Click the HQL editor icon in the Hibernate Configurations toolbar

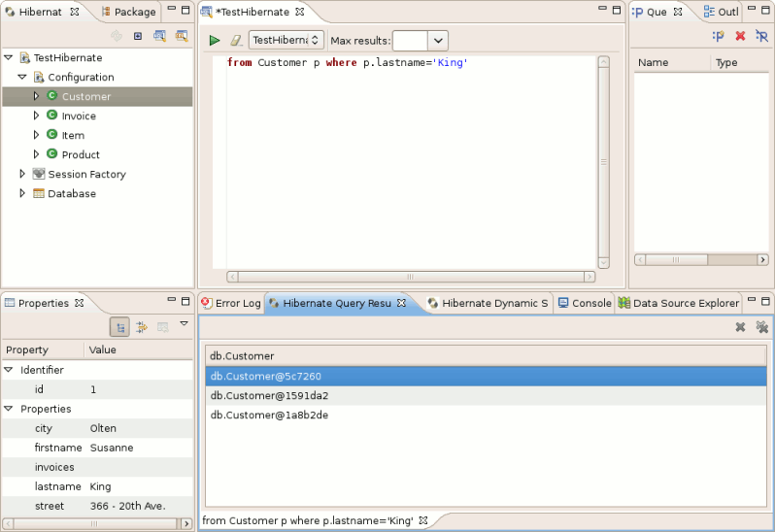[x=159, y=36]
